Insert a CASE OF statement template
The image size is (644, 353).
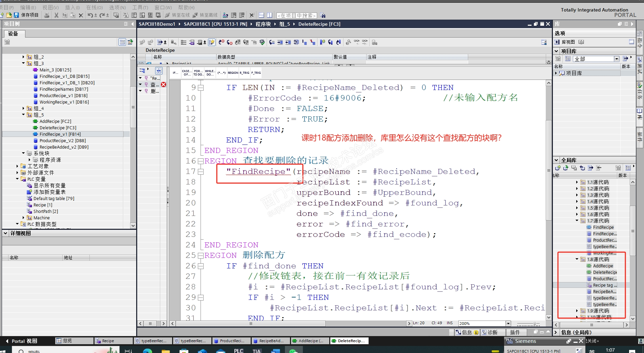[186, 73]
